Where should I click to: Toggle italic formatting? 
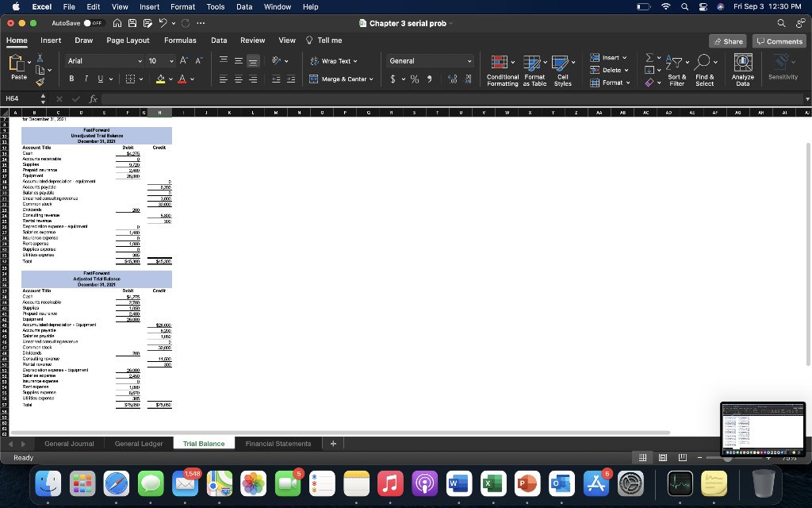point(86,79)
